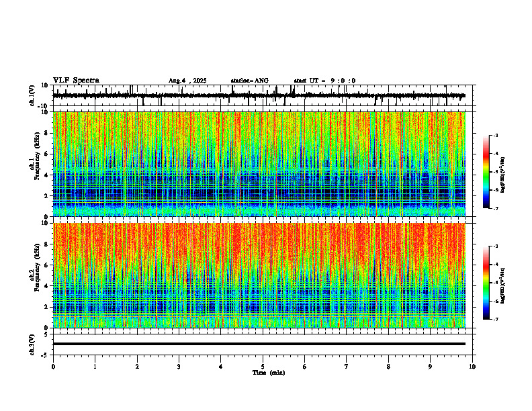Image resolution: width=532 pixels, height=411 pixels.
Task: Click the "Time (min)" x-axis label
Action: [x=269, y=373]
